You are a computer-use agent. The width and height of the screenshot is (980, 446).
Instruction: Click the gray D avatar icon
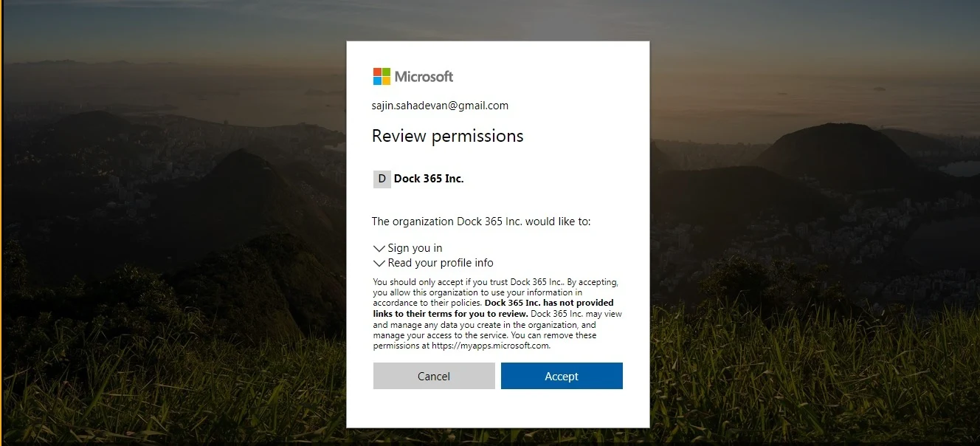pyautogui.click(x=382, y=179)
